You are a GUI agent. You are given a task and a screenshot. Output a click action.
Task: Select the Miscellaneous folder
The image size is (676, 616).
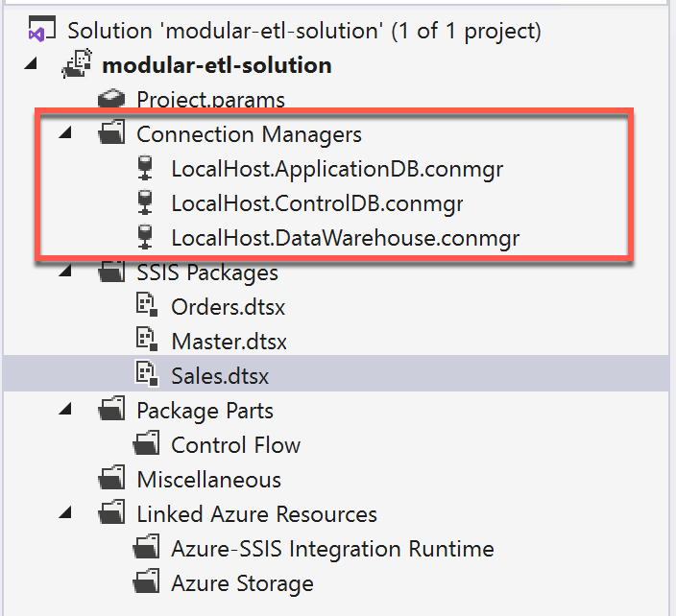tap(208, 480)
